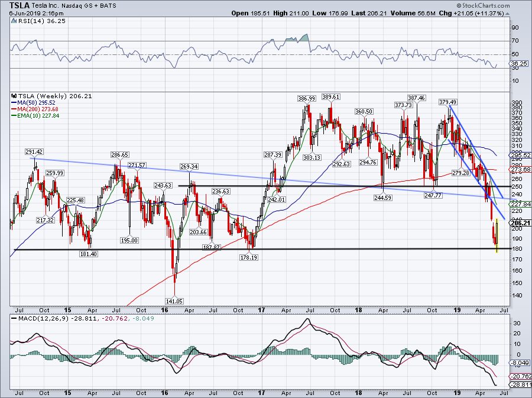Click the yellow highlighted latest weekly candle

pos(497,235)
